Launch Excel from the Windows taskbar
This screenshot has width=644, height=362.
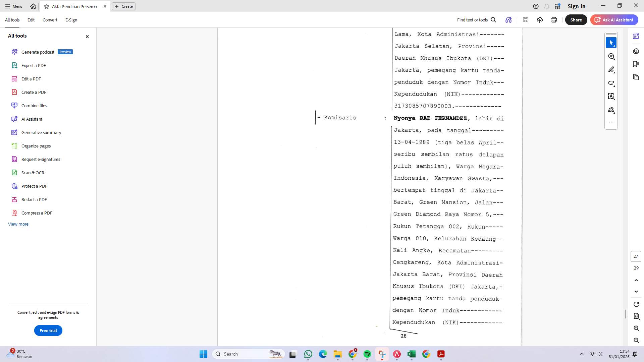coord(412,354)
